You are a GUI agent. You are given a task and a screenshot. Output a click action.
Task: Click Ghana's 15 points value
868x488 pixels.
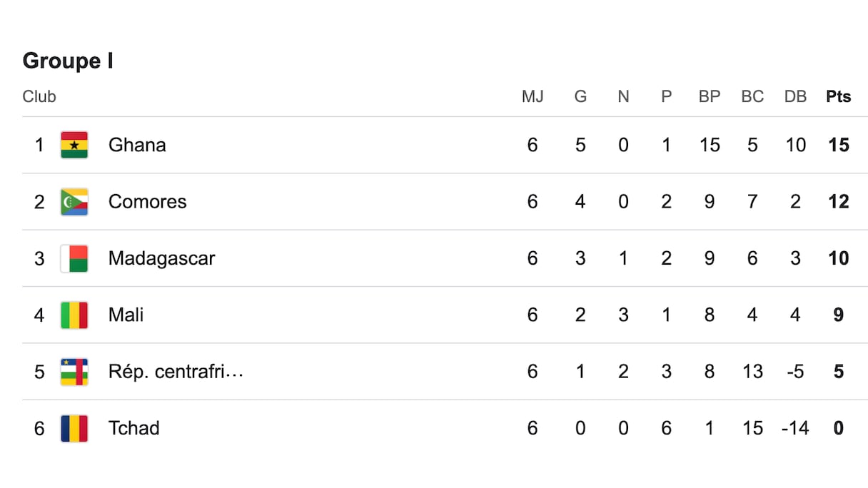click(839, 145)
